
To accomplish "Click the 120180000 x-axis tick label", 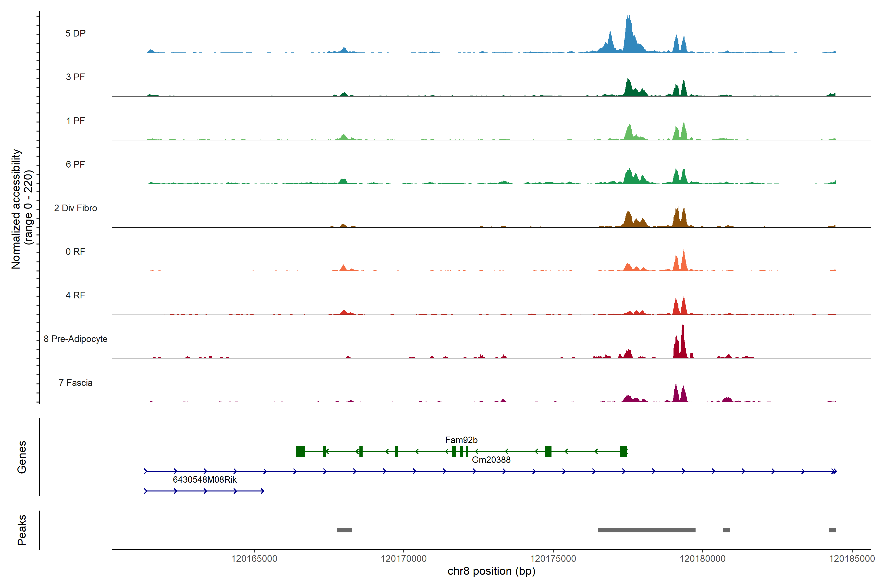I will (702, 559).
